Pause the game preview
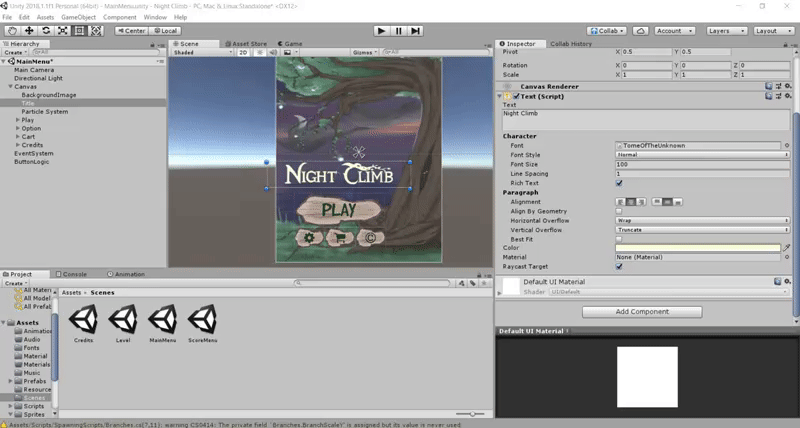 point(398,31)
